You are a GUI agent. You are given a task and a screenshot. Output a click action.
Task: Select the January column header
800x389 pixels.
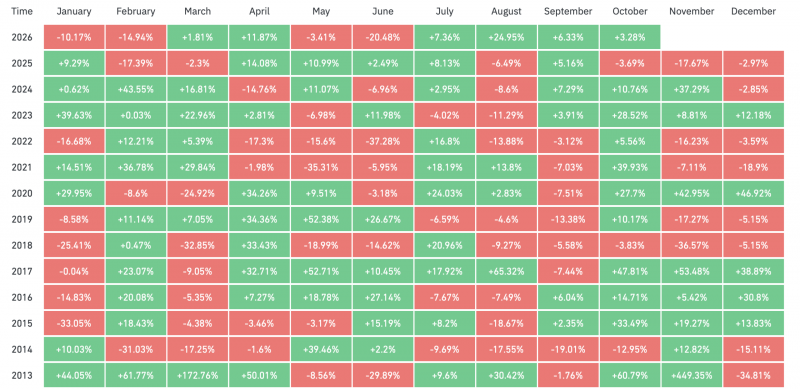pos(74,11)
